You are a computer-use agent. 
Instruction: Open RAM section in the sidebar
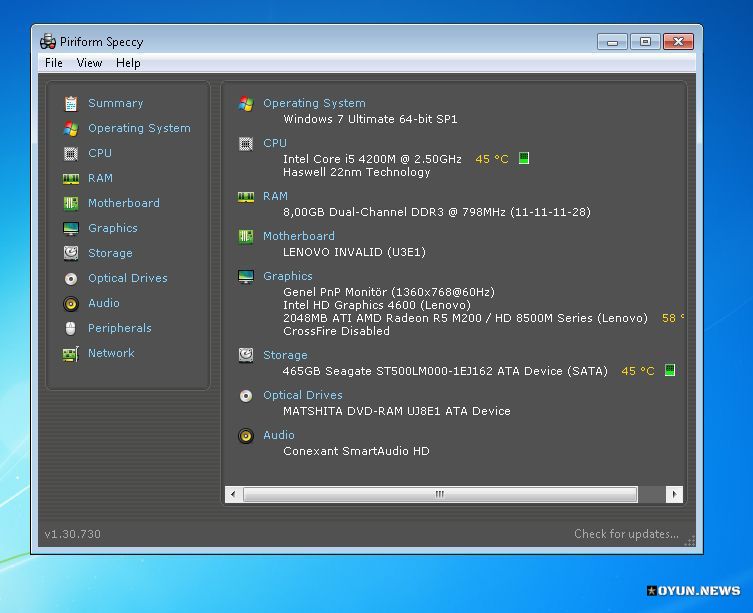[100, 178]
